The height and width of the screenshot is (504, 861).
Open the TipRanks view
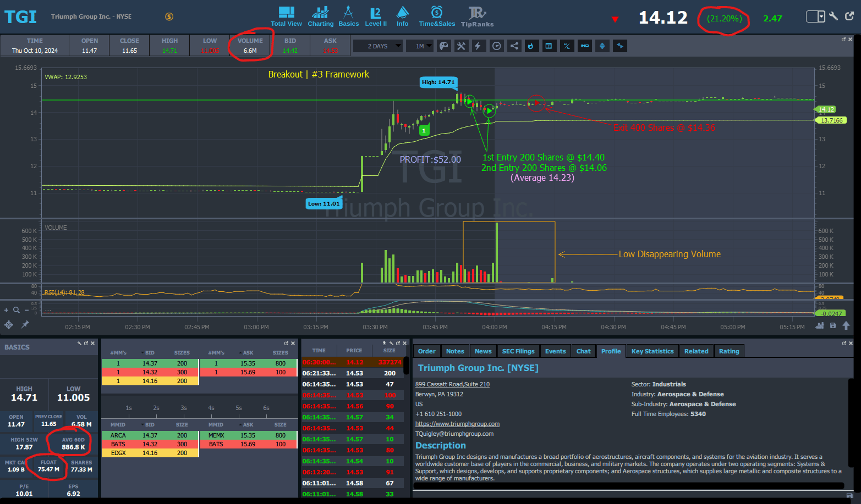[477, 16]
